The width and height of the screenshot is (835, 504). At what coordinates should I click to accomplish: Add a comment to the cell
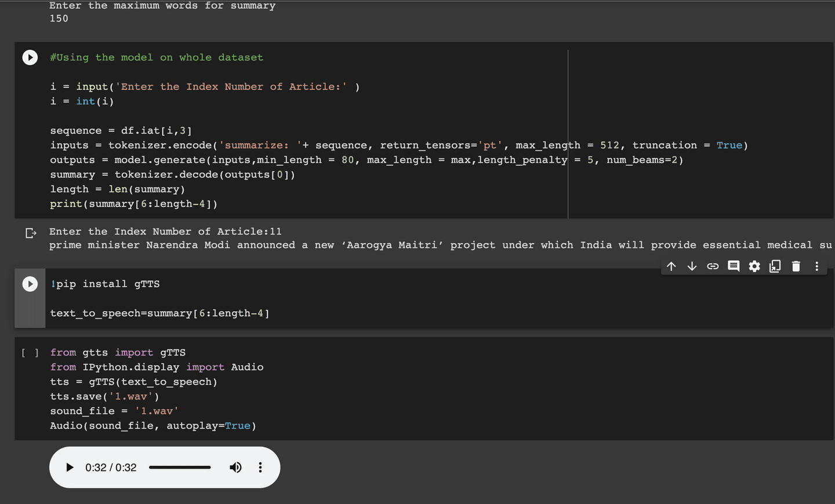click(734, 266)
